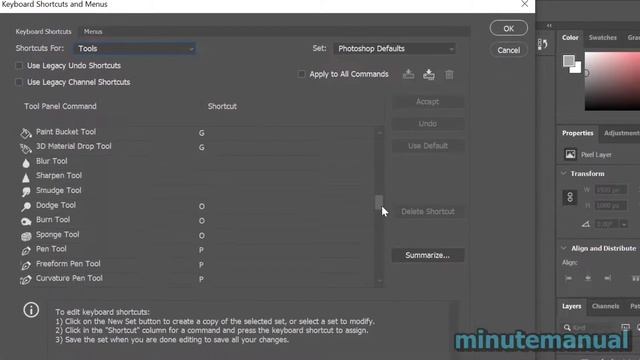Create new set from current shortcuts icon

[x=429, y=74]
